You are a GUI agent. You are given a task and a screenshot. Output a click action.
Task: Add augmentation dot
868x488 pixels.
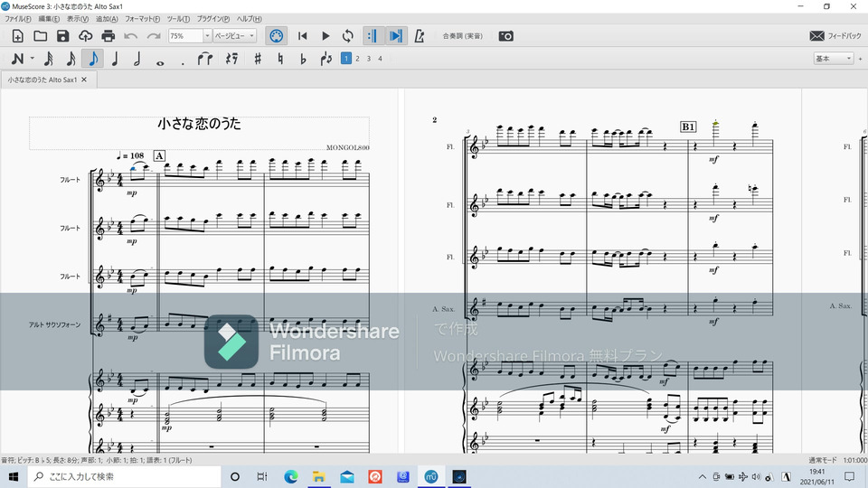pos(183,63)
